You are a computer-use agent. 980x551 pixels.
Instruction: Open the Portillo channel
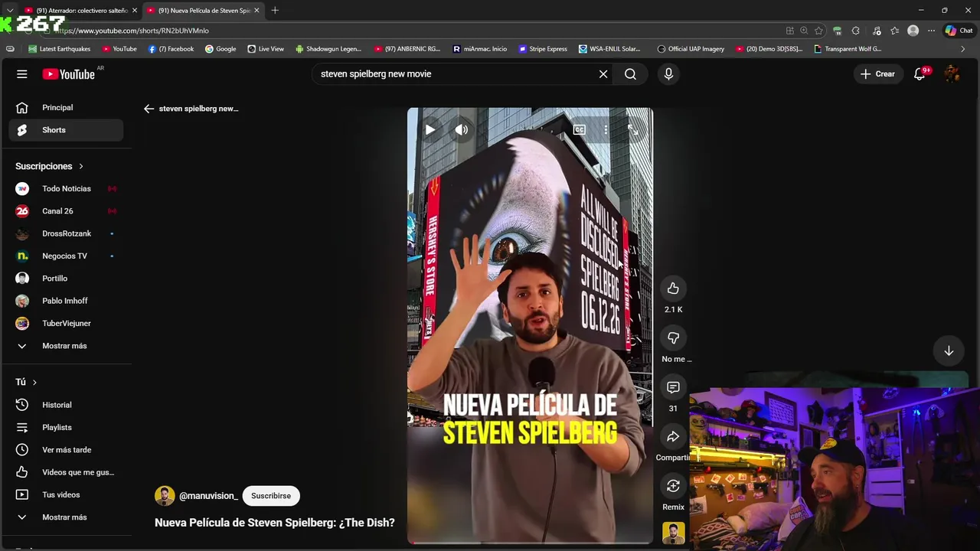point(66,279)
